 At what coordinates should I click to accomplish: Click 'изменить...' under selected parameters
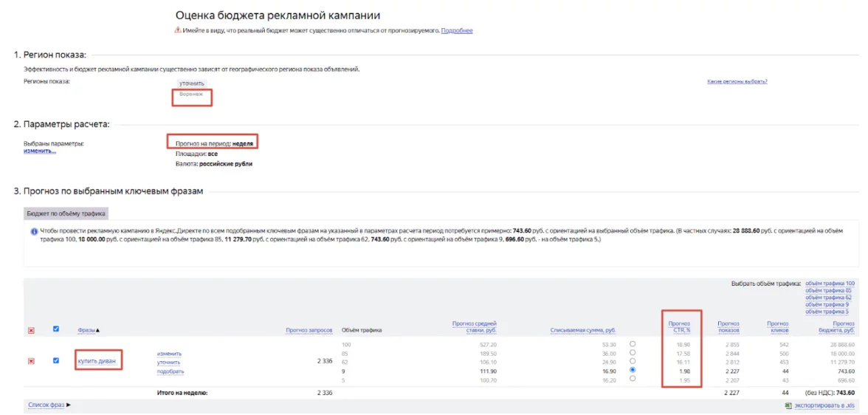[40, 151]
